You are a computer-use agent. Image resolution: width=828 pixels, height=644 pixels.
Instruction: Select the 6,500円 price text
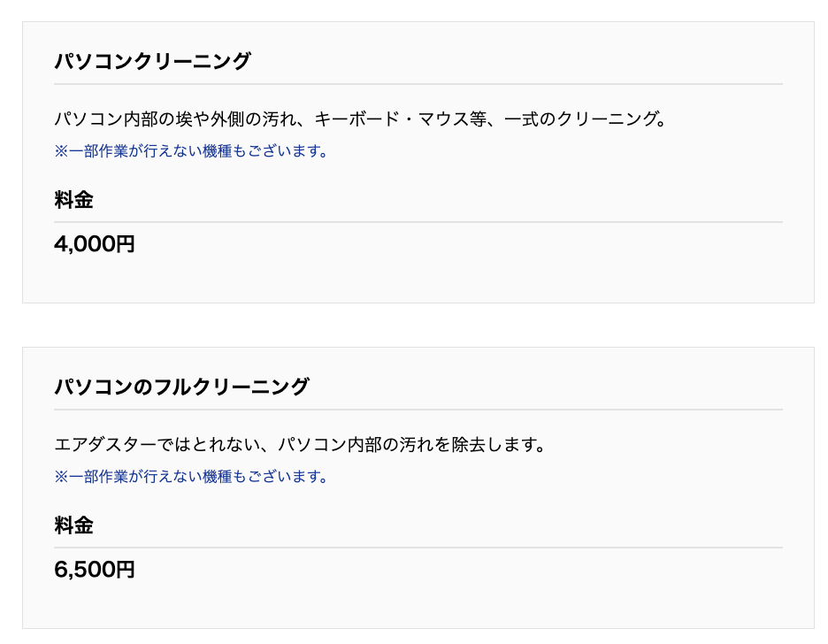95,570
